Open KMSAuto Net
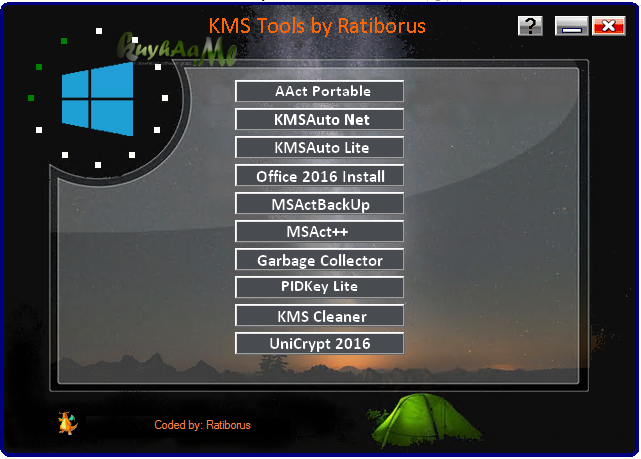The width and height of the screenshot is (641, 459). 319,119
